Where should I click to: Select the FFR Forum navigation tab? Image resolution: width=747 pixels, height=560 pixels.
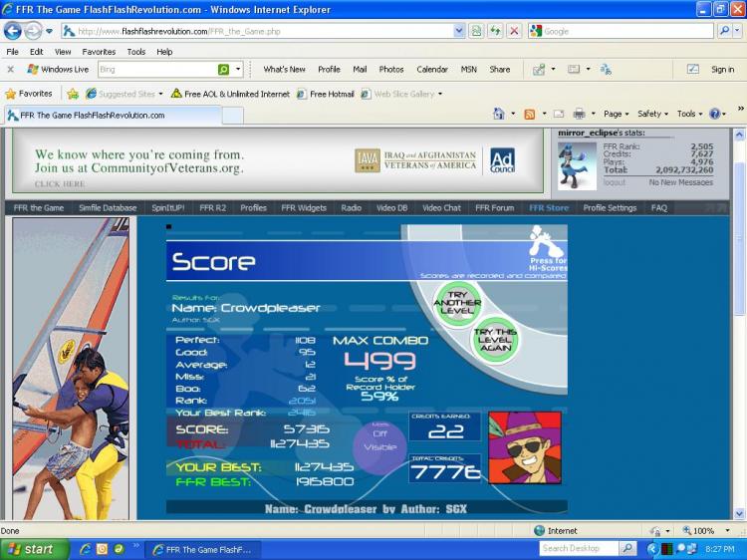pos(494,208)
